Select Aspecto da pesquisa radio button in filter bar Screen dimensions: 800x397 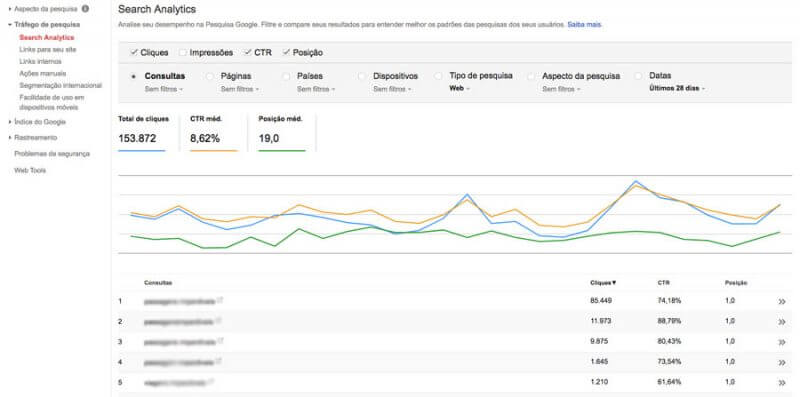click(531, 77)
